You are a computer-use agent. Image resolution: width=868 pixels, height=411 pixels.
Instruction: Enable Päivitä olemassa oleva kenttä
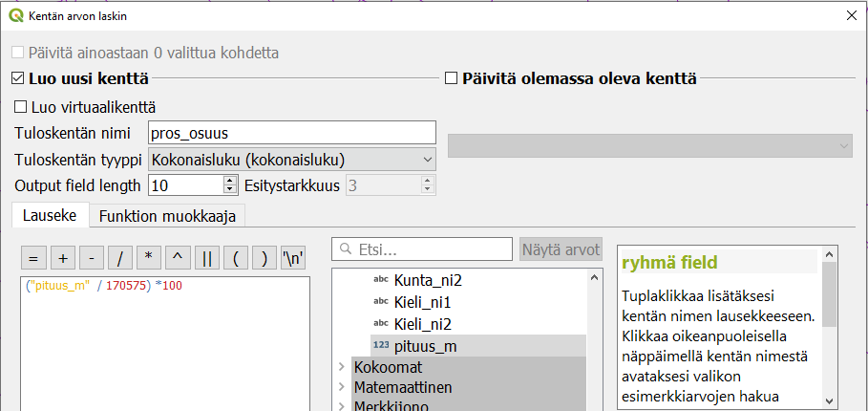[x=453, y=78]
